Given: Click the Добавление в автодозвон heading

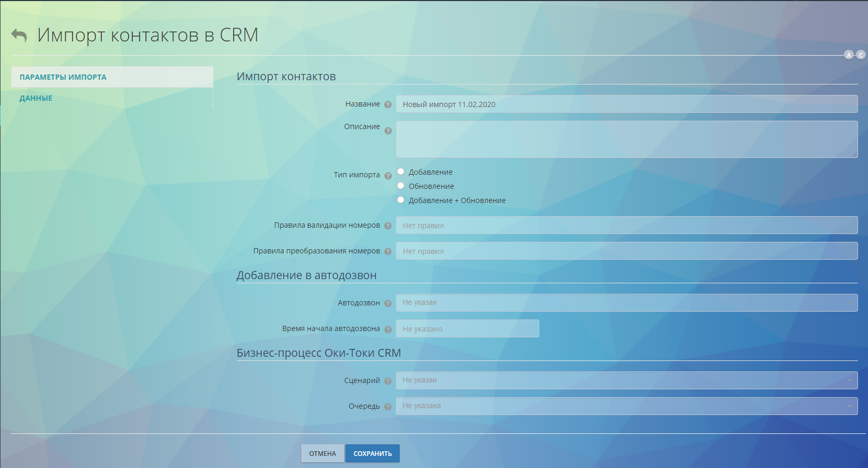Looking at the screenshot, I should coord(307,275).
